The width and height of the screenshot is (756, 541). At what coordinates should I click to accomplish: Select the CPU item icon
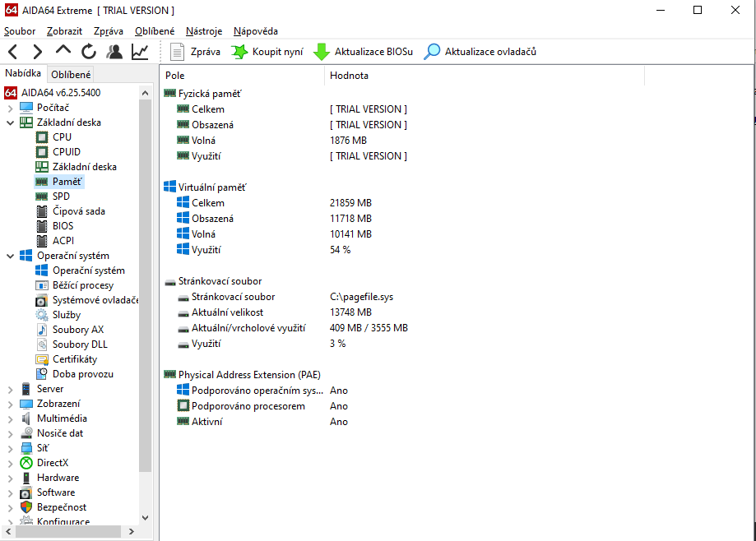42,137
